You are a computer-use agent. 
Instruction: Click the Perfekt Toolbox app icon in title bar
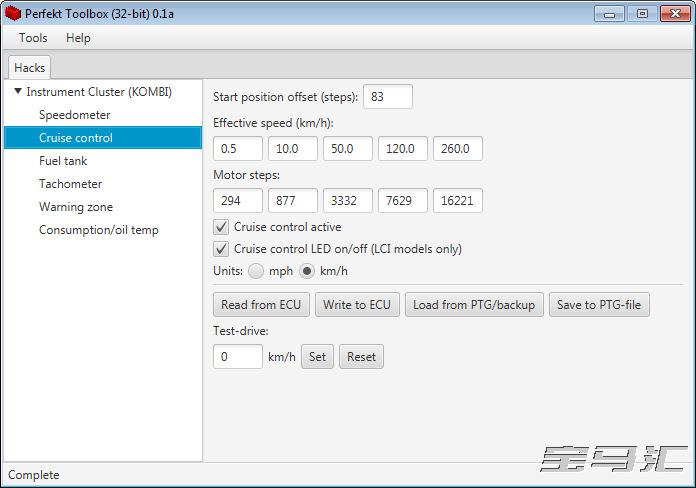click(x=13, y=13)
